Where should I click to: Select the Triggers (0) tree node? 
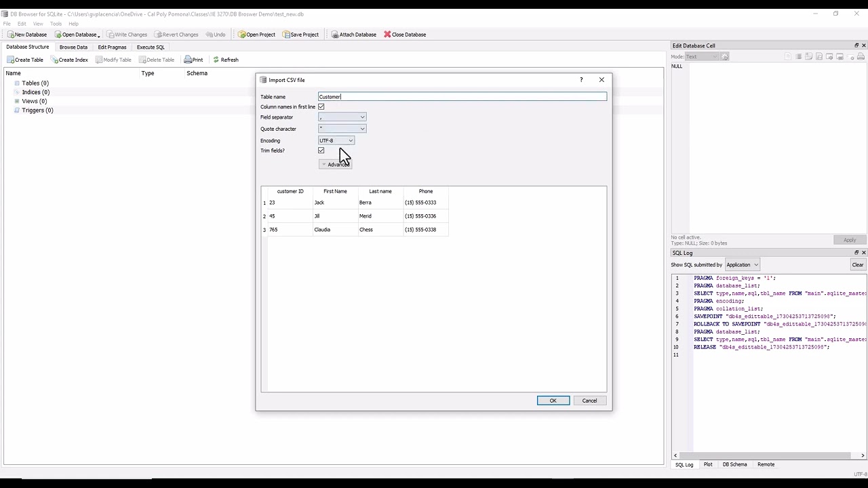[37, 110]
